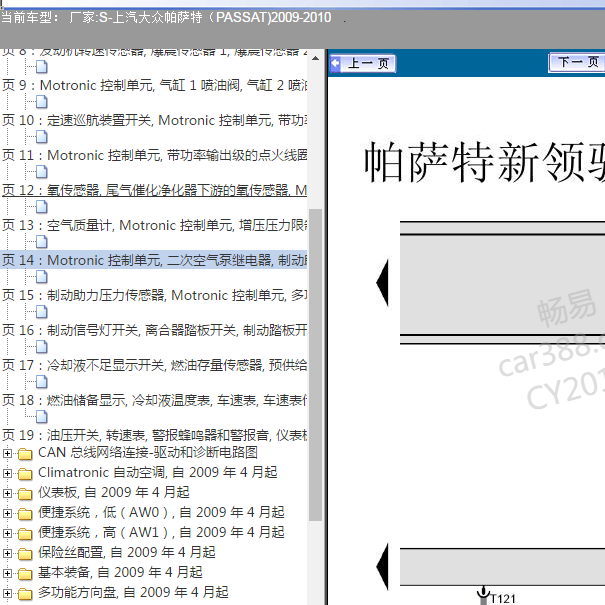605x605 pixels.
Task: Select 页 18 燃油储备显示 entry
Action: pyautogui.click(x=154, y=401)
